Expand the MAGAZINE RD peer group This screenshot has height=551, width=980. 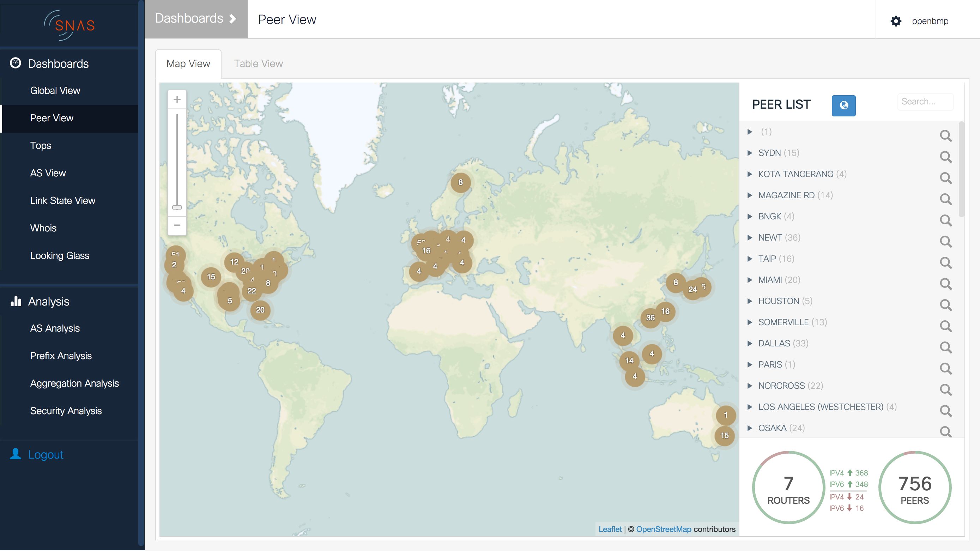click(749, 195)
